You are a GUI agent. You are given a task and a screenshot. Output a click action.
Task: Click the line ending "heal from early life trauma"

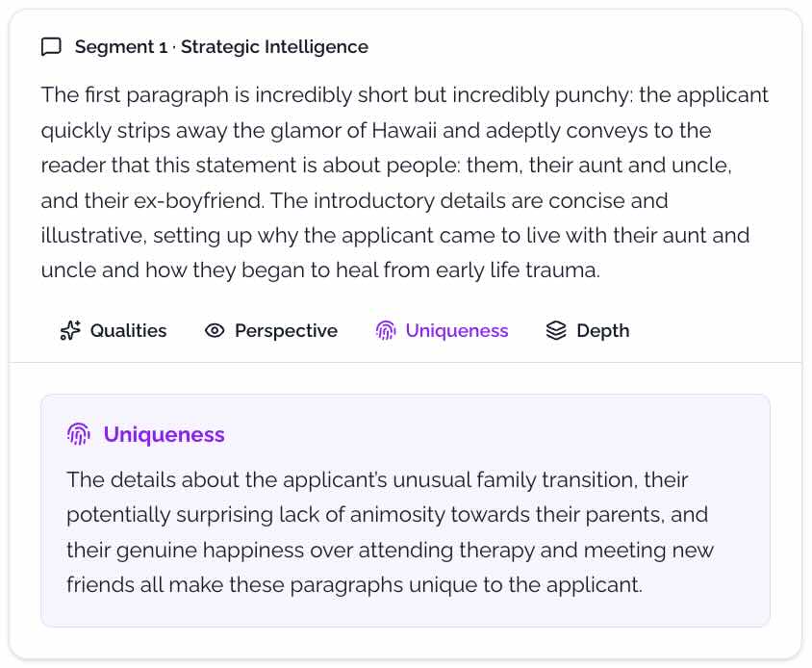(x=320, y=270)
